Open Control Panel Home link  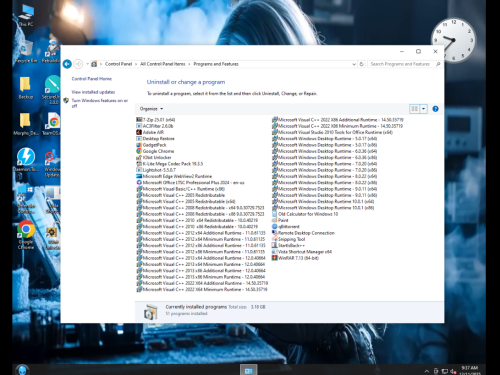92,79
